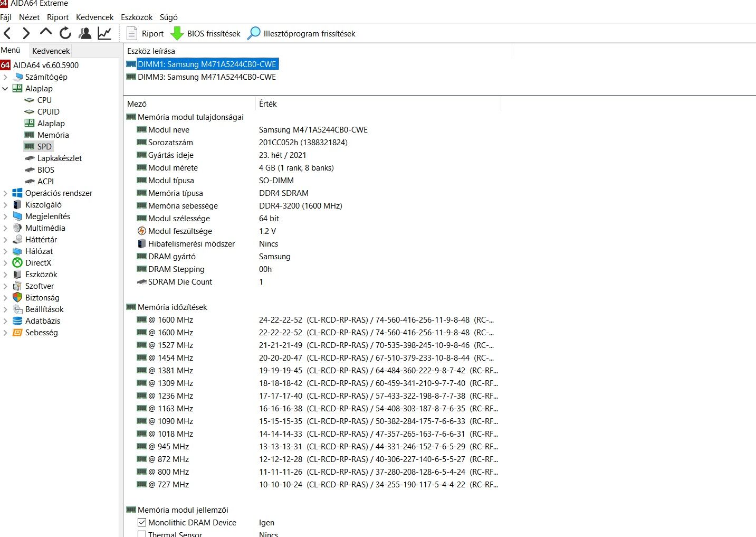Image resolution: width=756 pixels, height=537 pixels.
Task: Open the Riport menu
Action: pos(58,17)
